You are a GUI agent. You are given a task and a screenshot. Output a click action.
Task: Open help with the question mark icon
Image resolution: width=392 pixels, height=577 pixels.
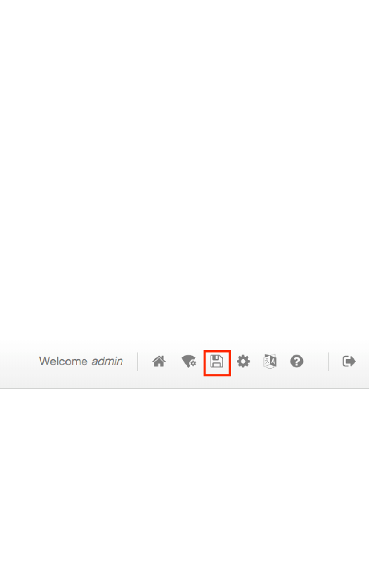click(297, 362)
